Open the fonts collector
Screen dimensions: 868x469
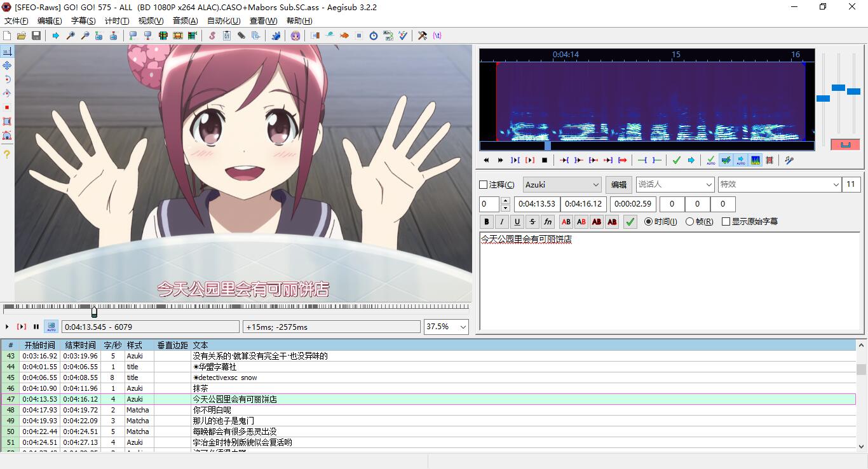click(x=255, y=36)
